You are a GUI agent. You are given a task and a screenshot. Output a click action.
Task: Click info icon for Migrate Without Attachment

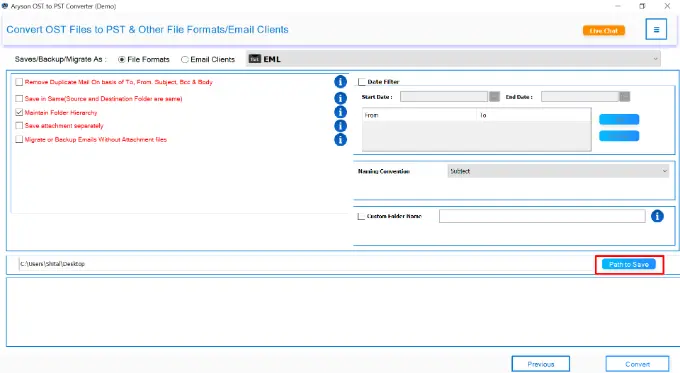pos(340,140)
